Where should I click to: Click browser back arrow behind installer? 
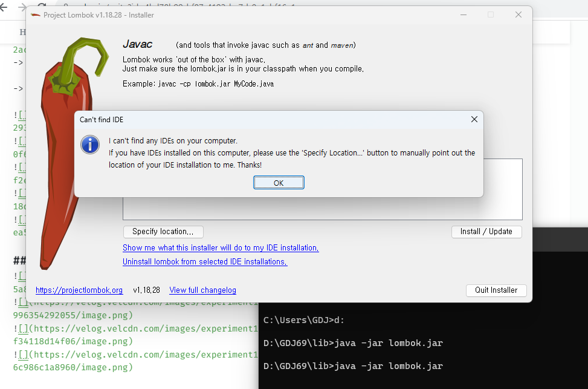(4, 7)
